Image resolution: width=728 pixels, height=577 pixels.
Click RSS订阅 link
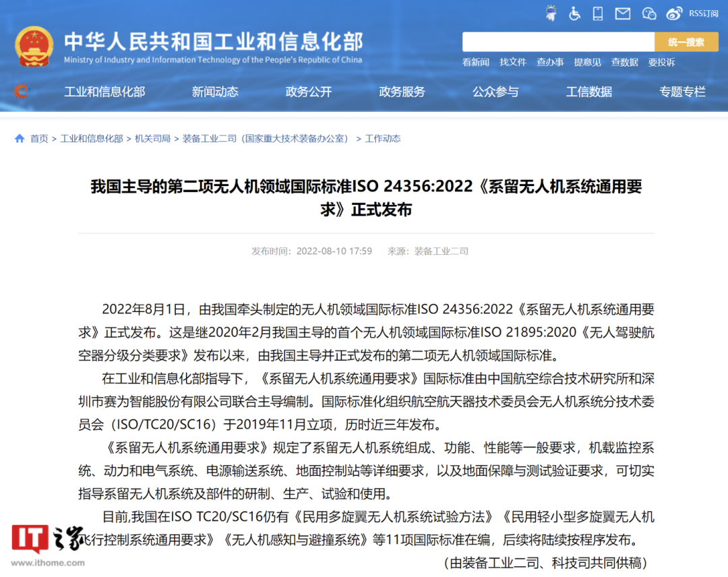point(703,14)
